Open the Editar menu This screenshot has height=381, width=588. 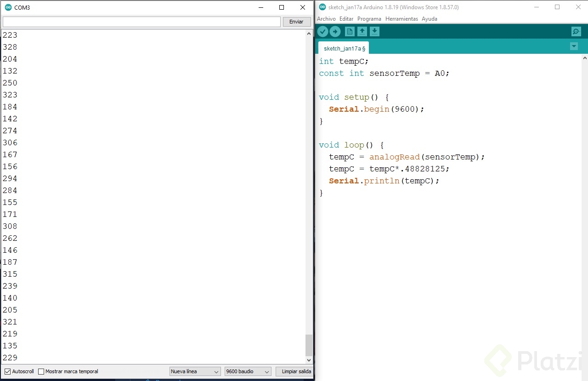[x=346, y=19]
